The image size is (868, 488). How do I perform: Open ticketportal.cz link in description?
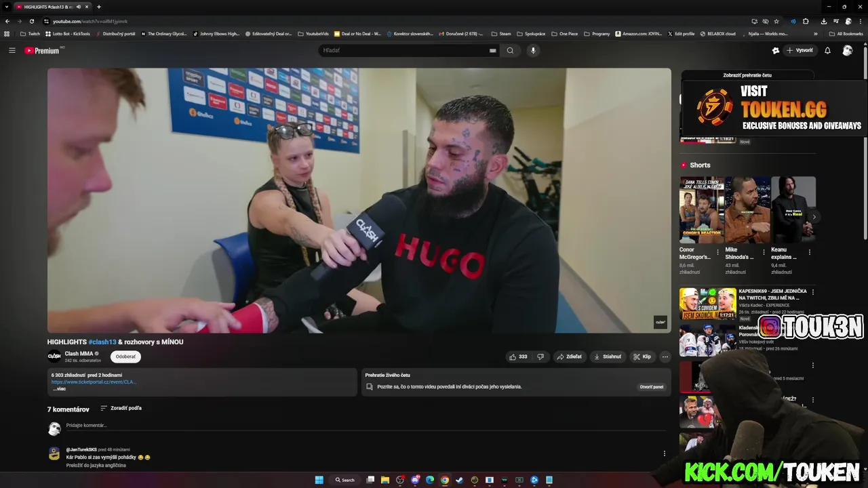point(94,382)
